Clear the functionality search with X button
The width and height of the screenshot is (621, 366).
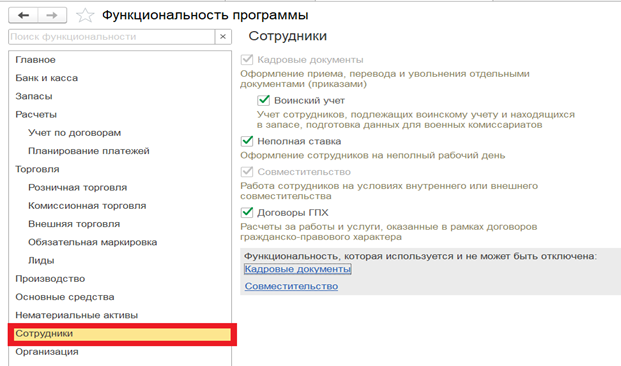223,37
